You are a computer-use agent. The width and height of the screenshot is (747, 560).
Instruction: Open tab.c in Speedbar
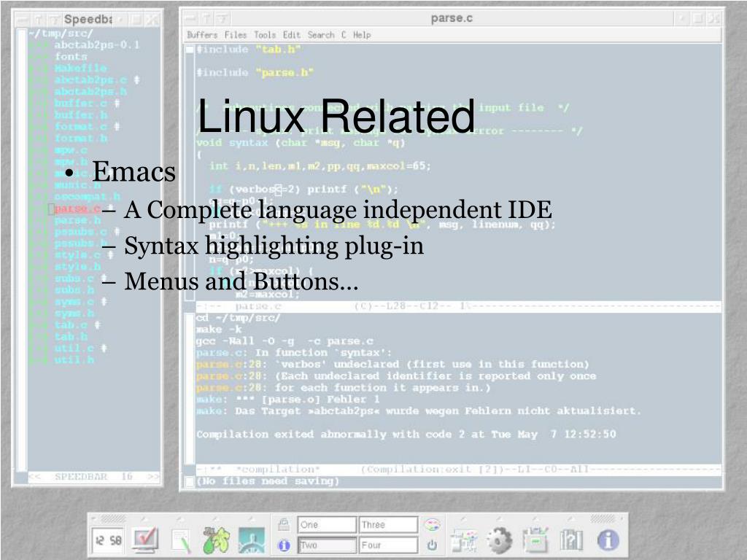71,325
